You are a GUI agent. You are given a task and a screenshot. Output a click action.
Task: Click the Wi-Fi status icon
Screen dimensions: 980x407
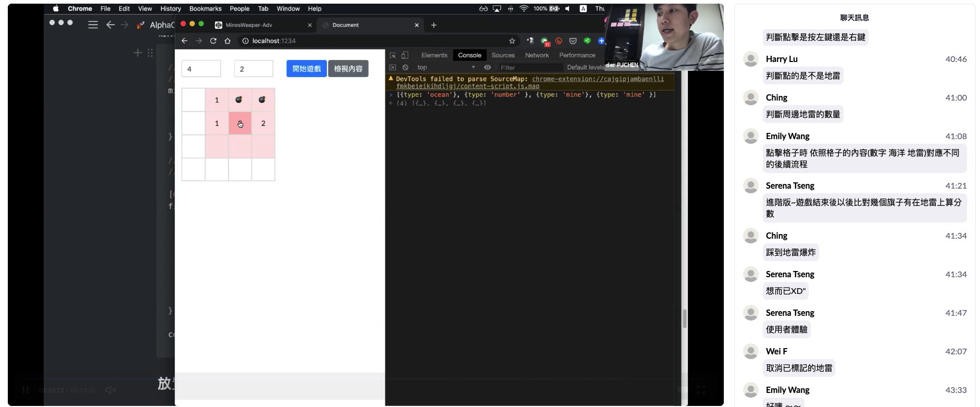point(524,9)
